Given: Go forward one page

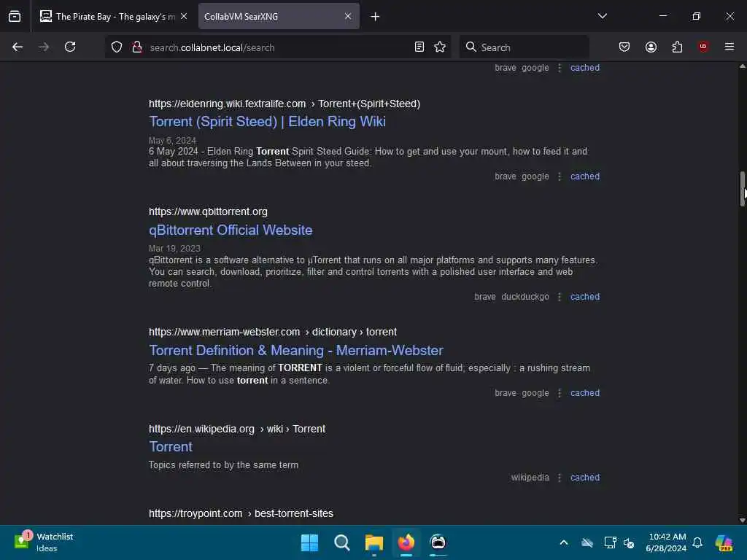Looking at the screenshot, I should pyautogui.click(x=43, y=47).
